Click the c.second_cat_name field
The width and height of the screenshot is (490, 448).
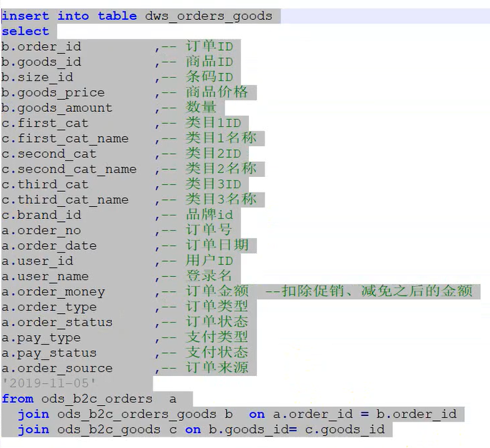coord(69,170)
